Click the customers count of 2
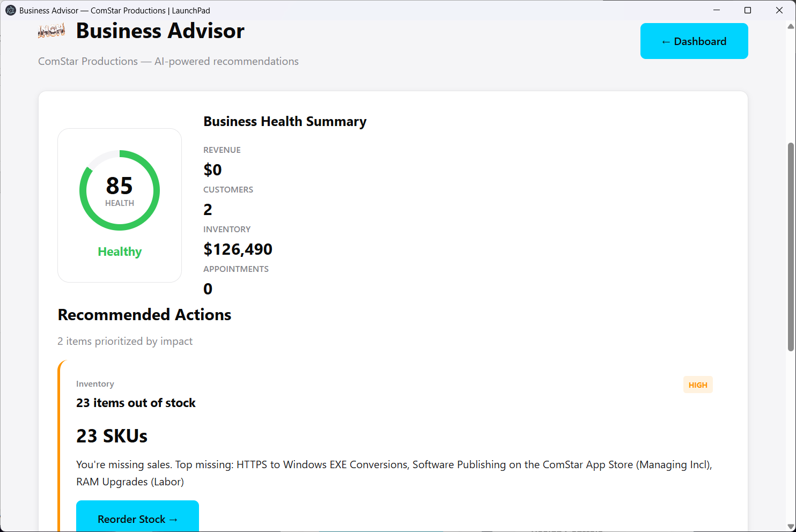This screenshot has height=532, width=796. [x=208, y=210]
